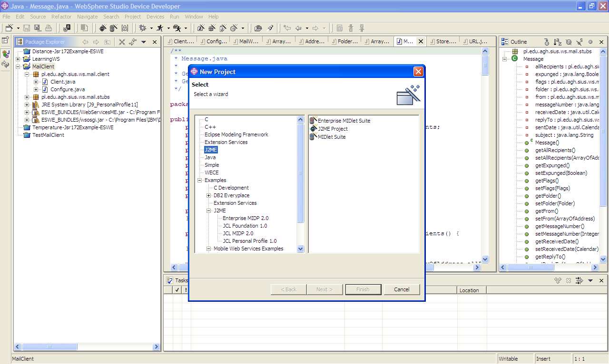Switch to the Store editor tab
This screenshot has height=364, width=609.
[443, 41]
